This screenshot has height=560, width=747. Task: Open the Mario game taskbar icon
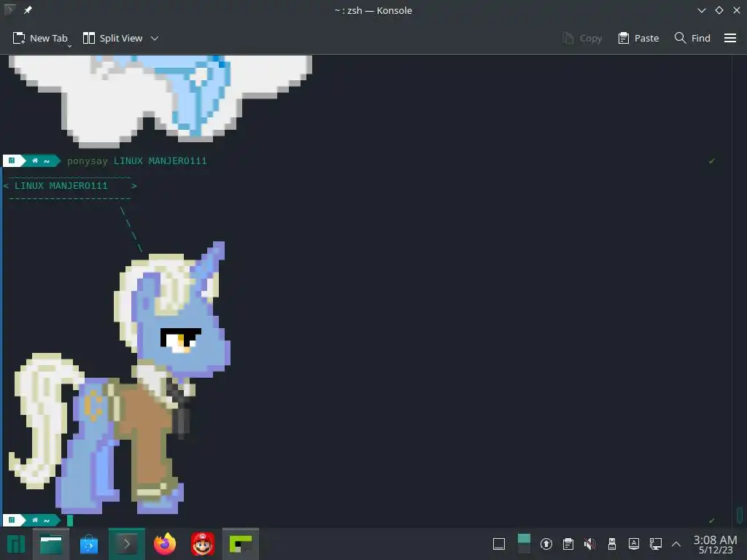click(203, 544)
